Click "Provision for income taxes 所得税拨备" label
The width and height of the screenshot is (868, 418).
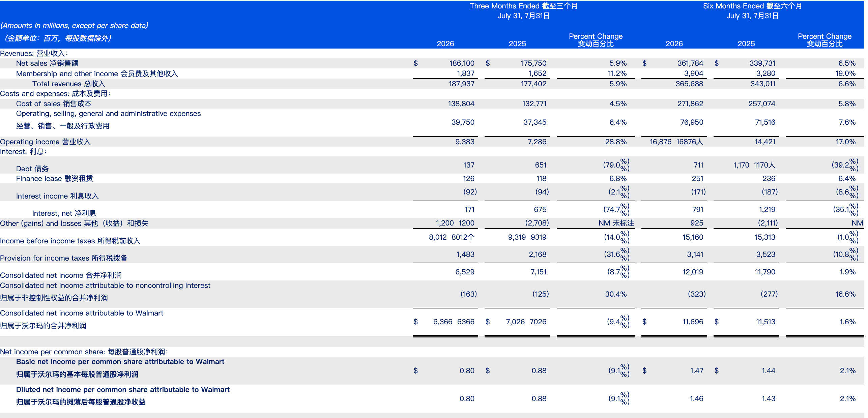click(x=64, y=258)
